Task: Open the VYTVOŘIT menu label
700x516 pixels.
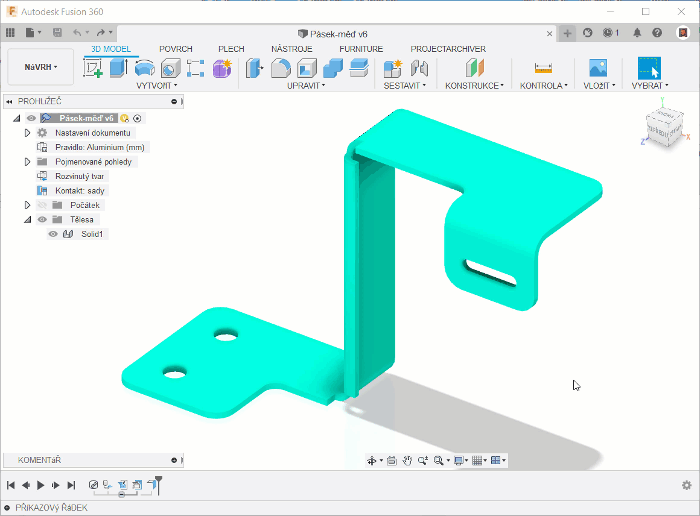Action: click(155, 86)
